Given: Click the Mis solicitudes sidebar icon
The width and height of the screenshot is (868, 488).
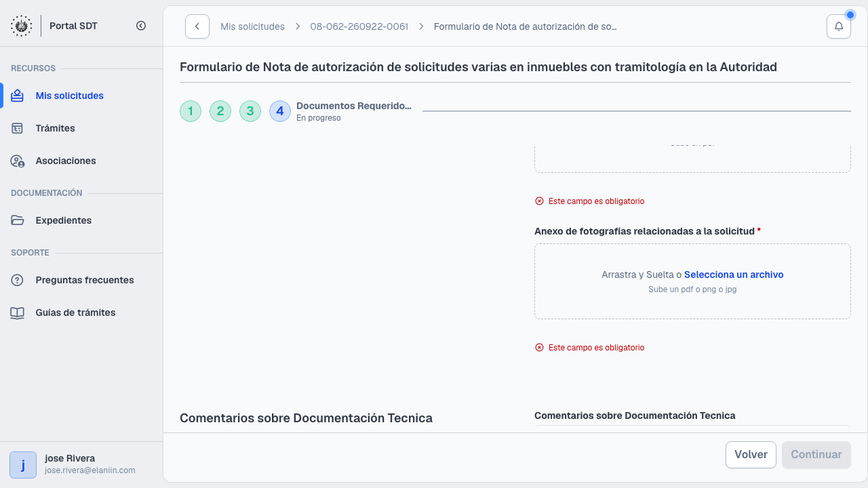Looking at the screenshot, I should click(18, 96).
